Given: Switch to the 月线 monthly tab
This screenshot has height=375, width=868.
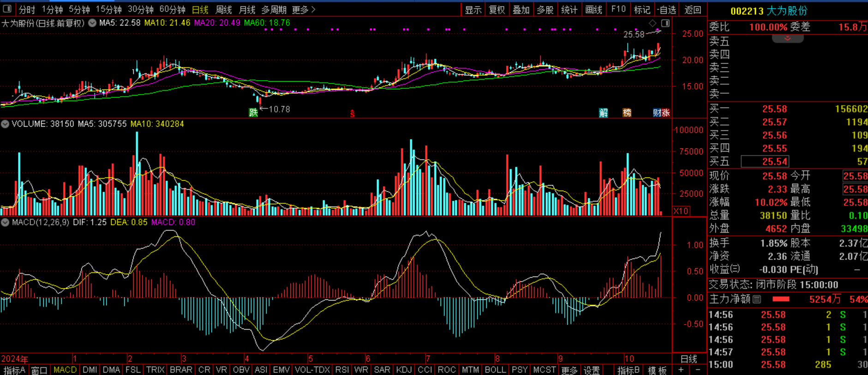Looking at the screenshot, I should tap(247, 9).
